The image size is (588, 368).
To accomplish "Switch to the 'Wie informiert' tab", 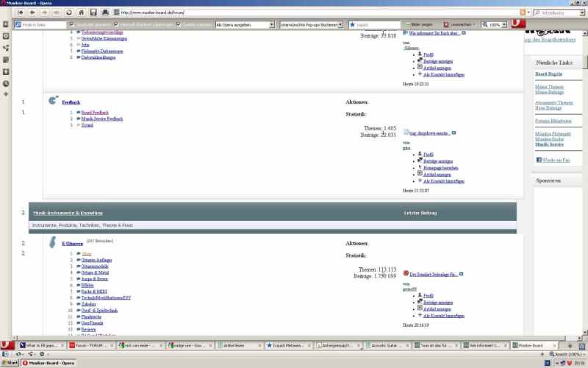I will pyautogui.click(x=487, y=345).
